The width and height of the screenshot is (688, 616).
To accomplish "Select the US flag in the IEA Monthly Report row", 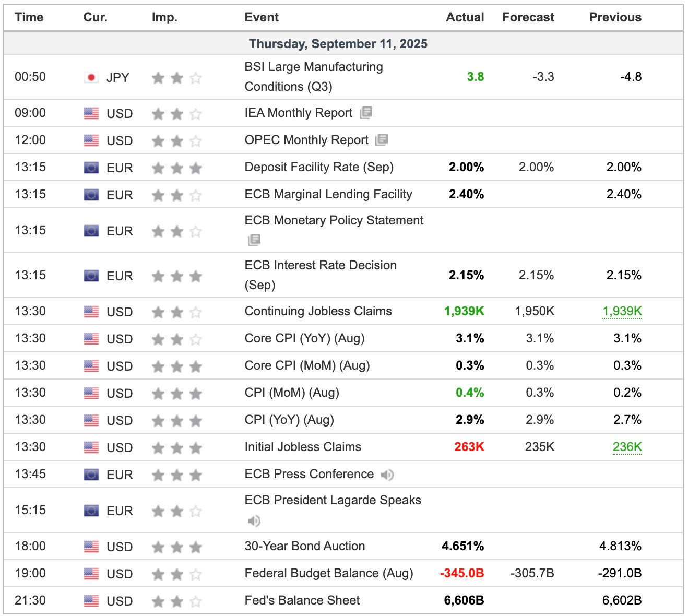I will click(x=91, y=113).
